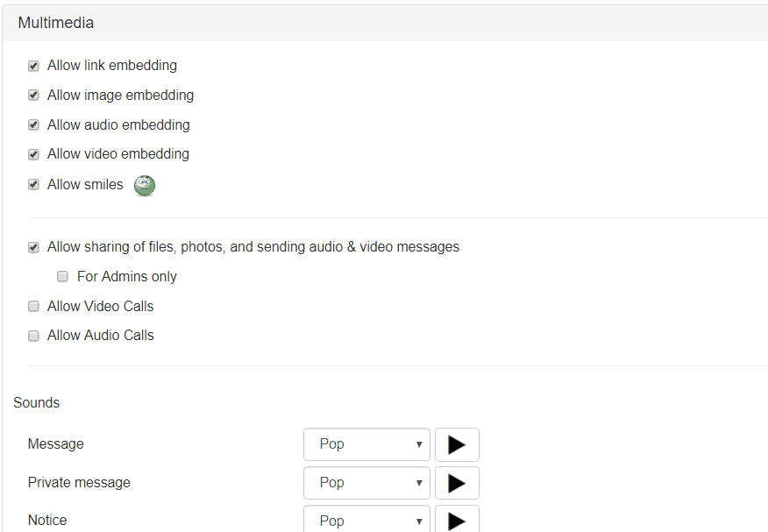Play the Notice sound preview
The width and height of the screenshot is (768, 532).
click(457, 520)
